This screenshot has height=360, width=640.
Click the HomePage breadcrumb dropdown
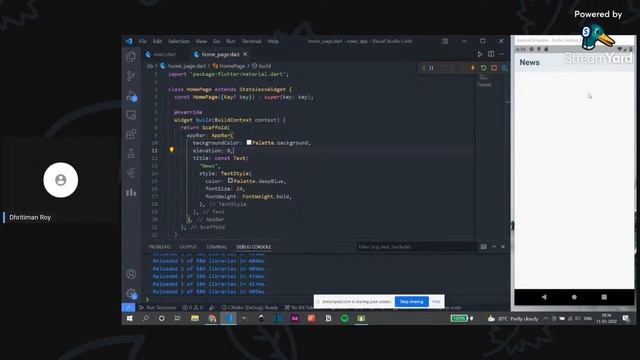tap(229, 66)
